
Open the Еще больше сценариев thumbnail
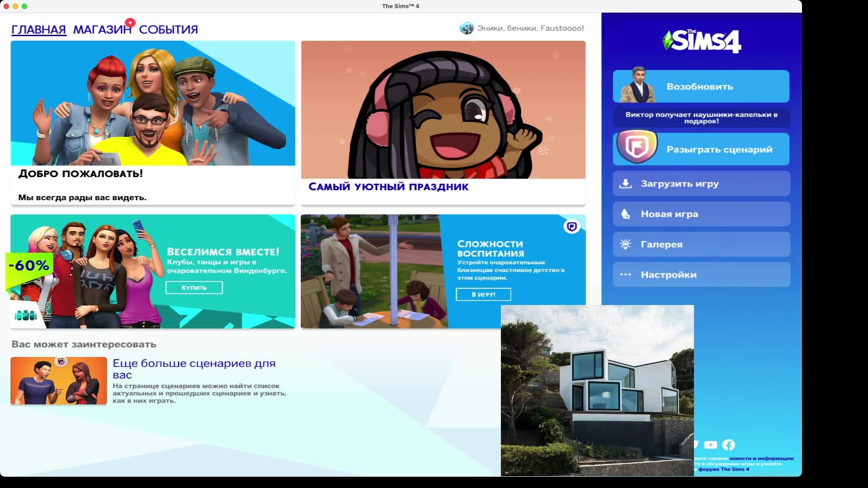pos(59,381)
